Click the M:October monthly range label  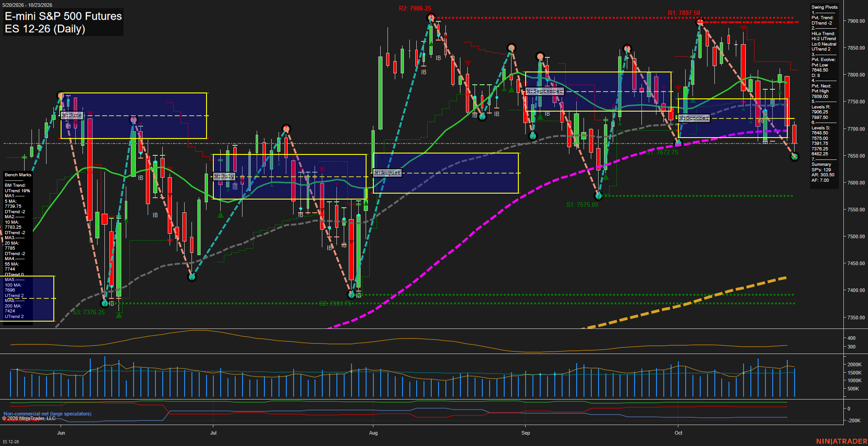(694, 118)
